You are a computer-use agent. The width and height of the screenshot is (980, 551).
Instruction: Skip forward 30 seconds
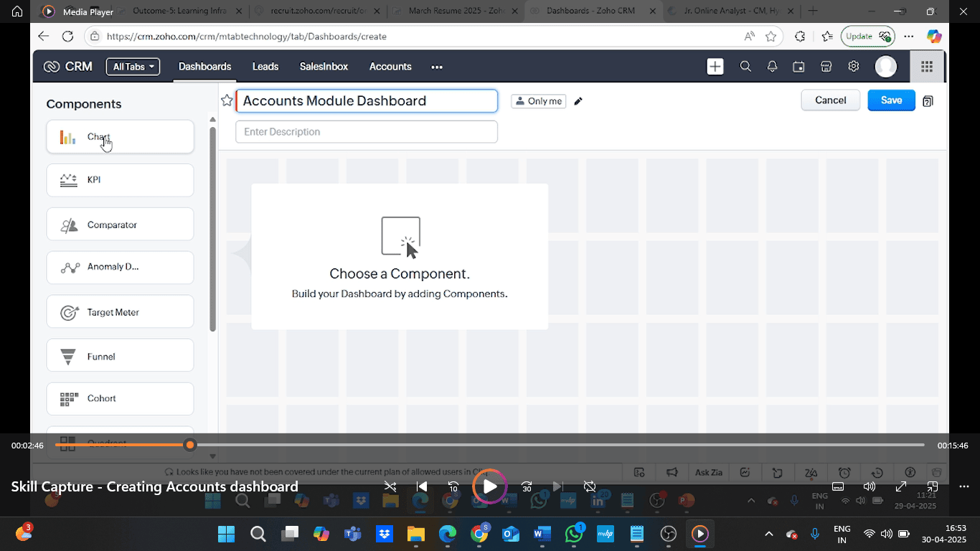[527, 486]
